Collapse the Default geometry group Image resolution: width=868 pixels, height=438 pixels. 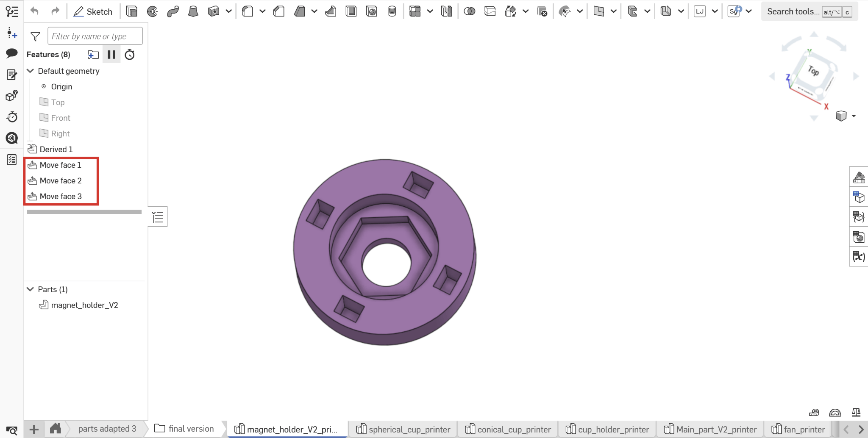pyautogui.click(x=31, y=71)
